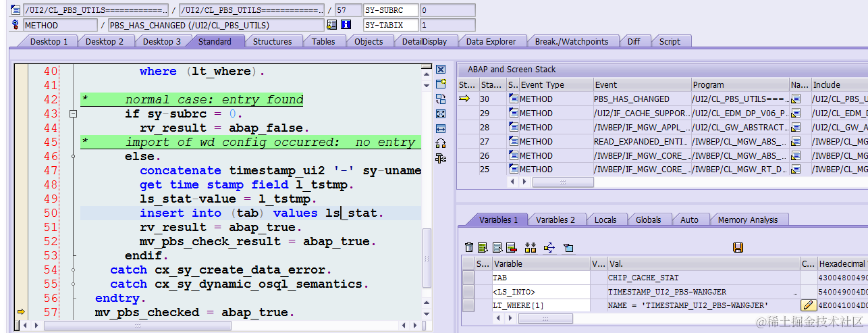Click the yellow squares icon in Variables toolbar
868x333 pixels.
coord(531,248)
